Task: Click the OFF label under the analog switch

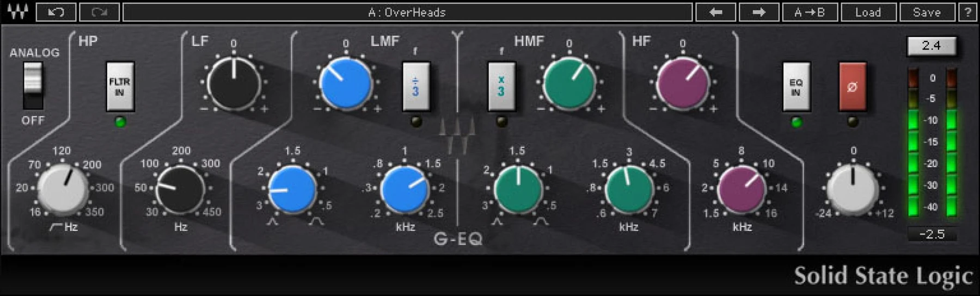Action: (x=33, y=120)
